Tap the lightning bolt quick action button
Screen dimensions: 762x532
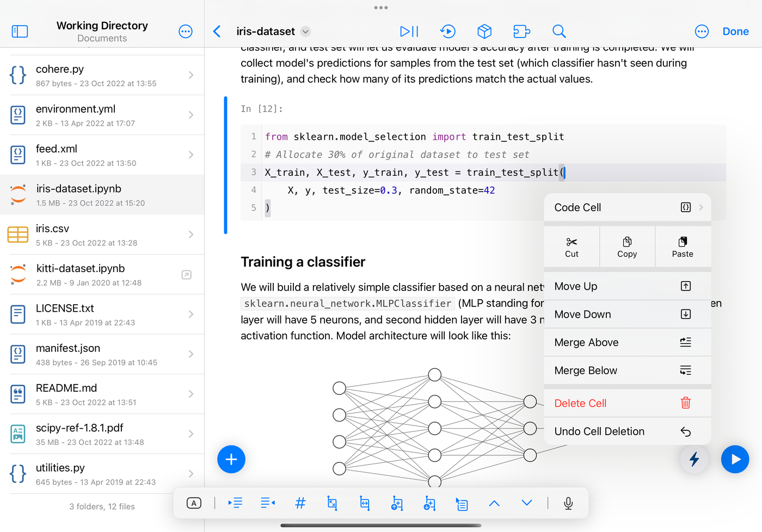(694, 459)
